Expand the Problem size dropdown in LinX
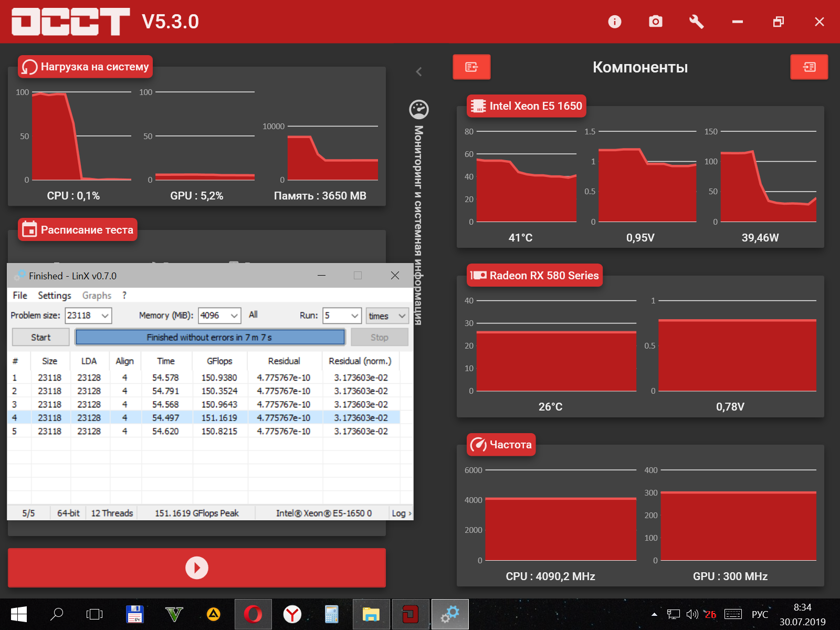The image size is (840, 630). (106, 316)
